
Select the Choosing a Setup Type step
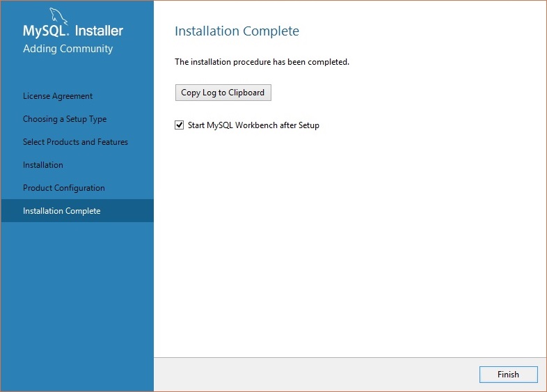tap(65, 119)
